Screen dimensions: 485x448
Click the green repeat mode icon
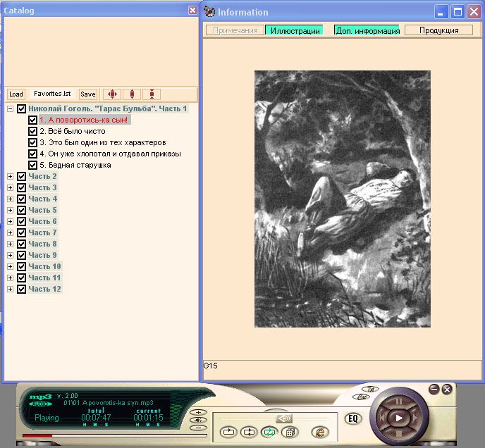pyautogui.click(x=269, y=432)
